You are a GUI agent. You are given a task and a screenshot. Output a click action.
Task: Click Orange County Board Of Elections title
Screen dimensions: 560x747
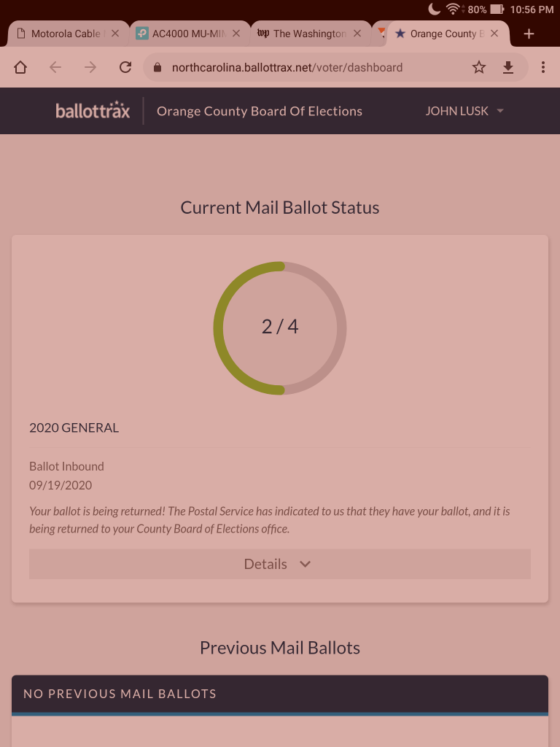[260, 111]
